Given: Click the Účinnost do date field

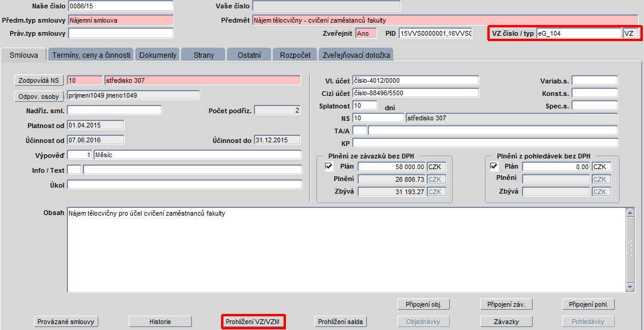Looking at the screenshot, I should tap(277, 141).
